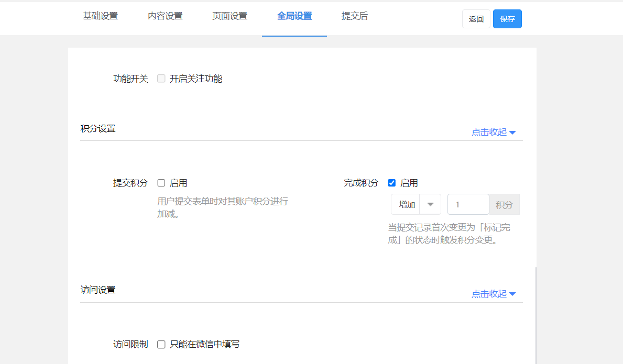Open the 内容设置 tab

[165, 16]
